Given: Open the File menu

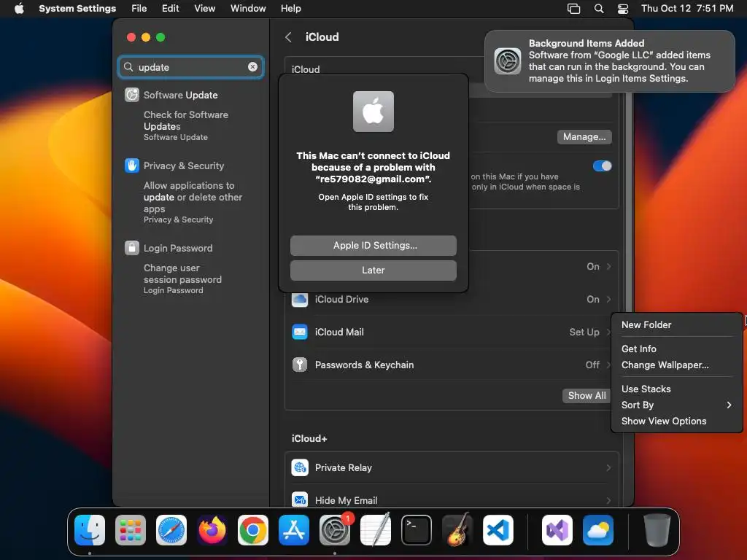Looking at the screenshot, I should pos(139,8).
